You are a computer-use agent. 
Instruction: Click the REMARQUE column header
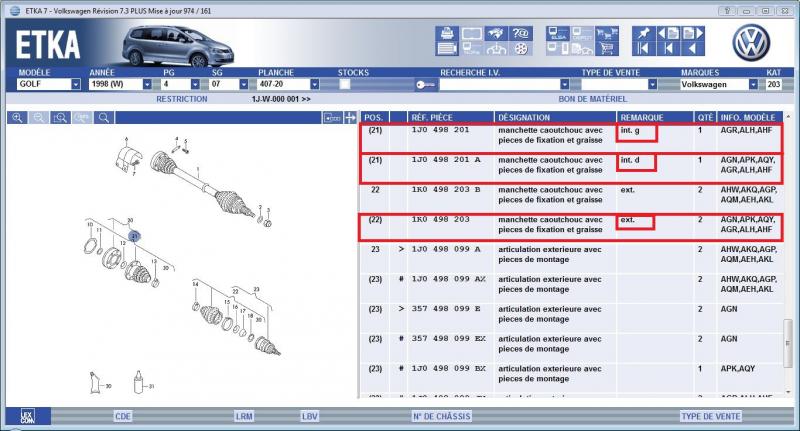click(655, 117)
